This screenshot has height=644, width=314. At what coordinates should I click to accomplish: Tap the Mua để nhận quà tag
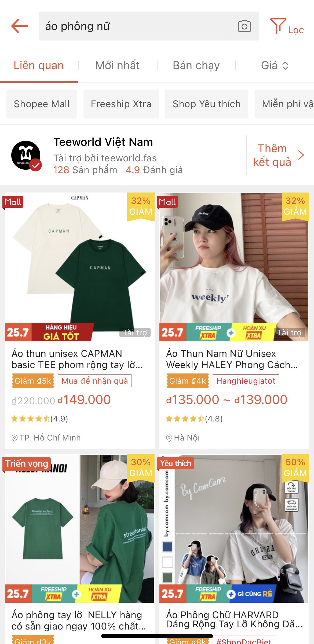(x=95, y=381)
